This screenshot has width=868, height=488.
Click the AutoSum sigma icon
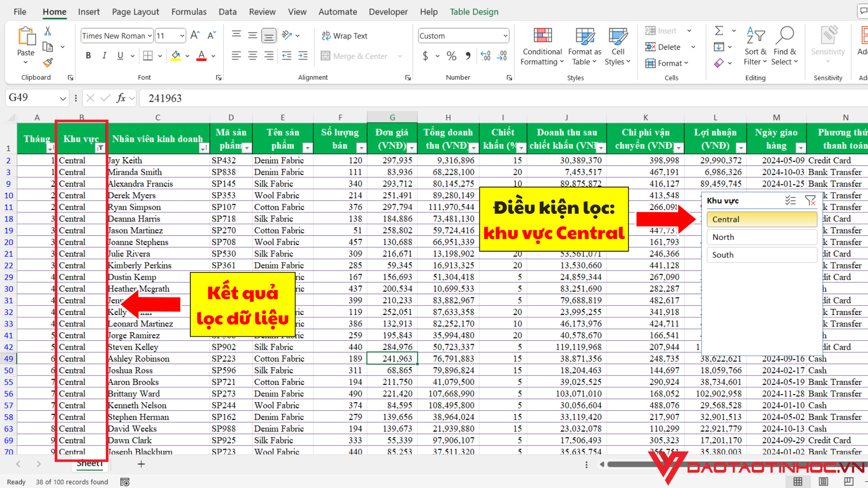(x=718, y=31)
